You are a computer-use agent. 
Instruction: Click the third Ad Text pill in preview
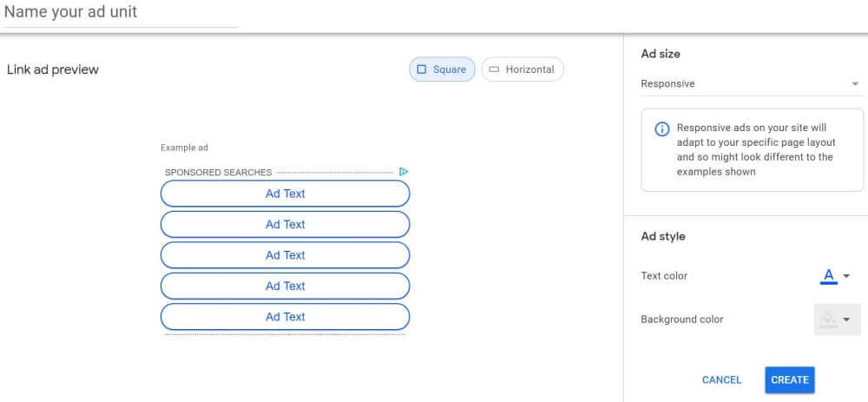point(285,255)
